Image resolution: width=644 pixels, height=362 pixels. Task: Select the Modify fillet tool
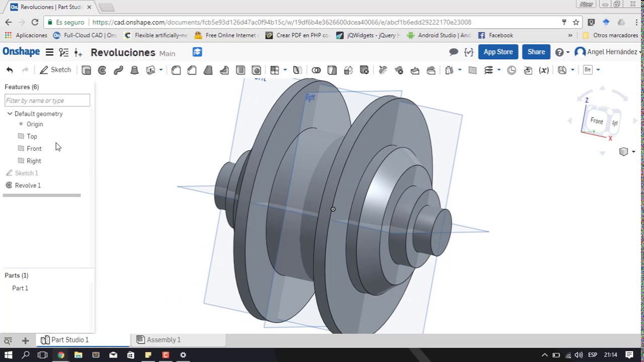coord(383,70)
